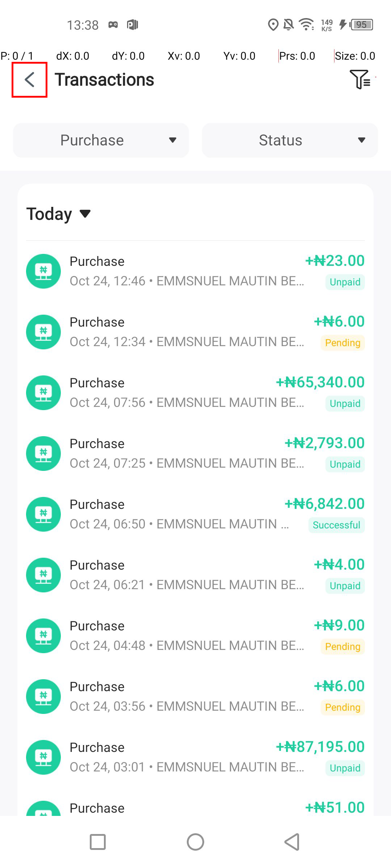Expand the Today date selector
Image resolution: width=391 pixels, height=868 pixels.
click(x=59, y=214)
